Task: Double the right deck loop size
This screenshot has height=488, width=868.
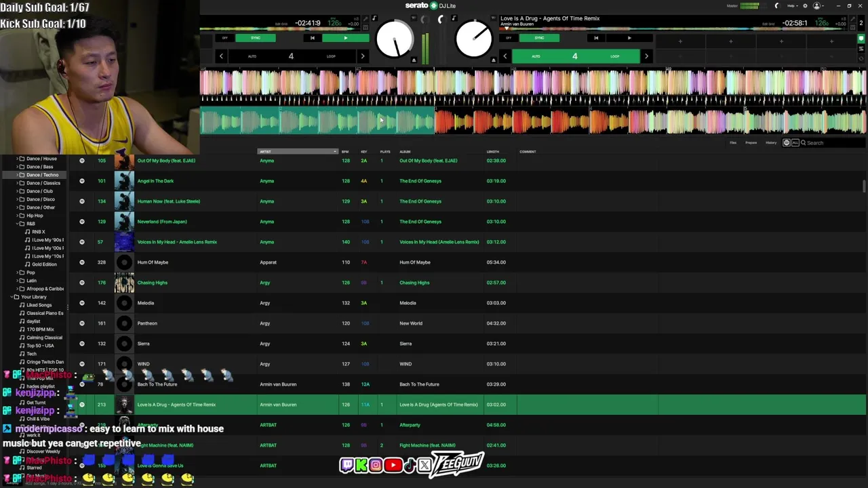Action: [646, 56]
